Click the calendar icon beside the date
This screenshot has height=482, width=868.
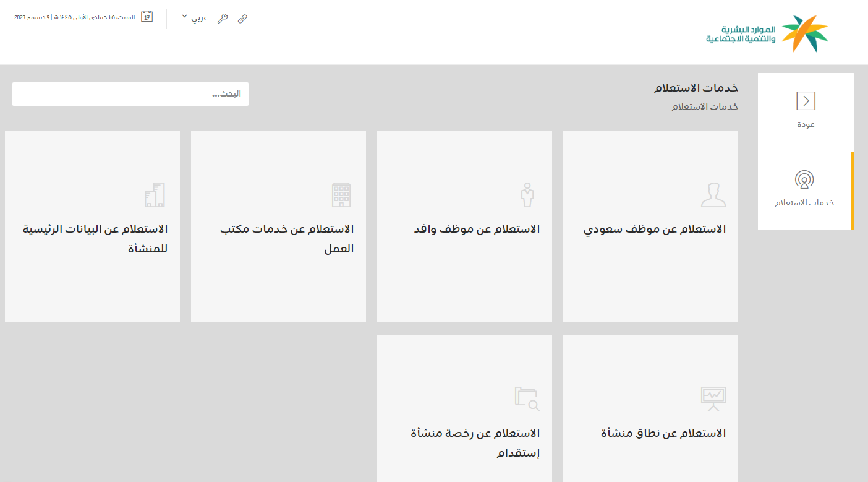coord(147,16)
